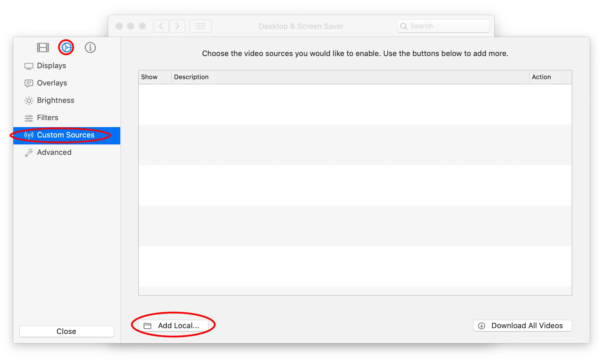Click the Displays monitor icon

coord(29,66)
